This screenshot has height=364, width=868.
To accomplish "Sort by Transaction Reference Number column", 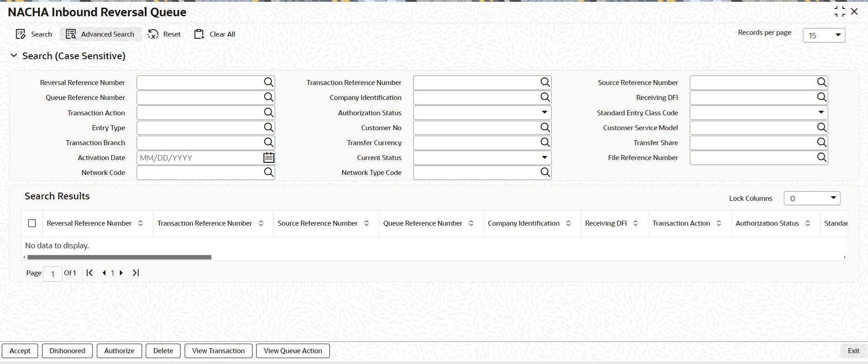I will 261,223.
